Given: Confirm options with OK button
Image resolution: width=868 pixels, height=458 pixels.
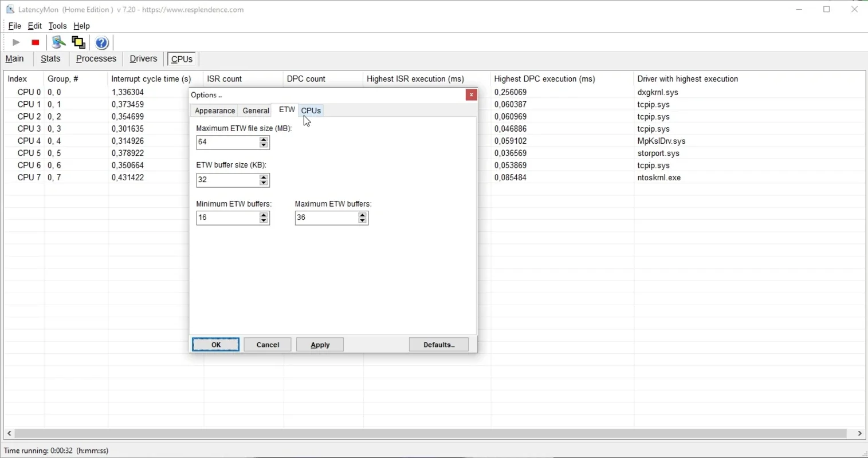Looking at the screenshot, I should 216,345.
